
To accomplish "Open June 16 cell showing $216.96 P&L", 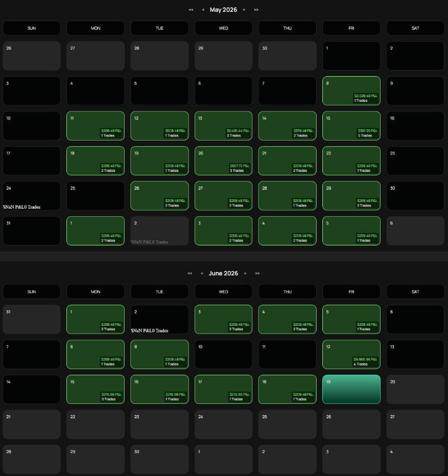I will (159, 390).
